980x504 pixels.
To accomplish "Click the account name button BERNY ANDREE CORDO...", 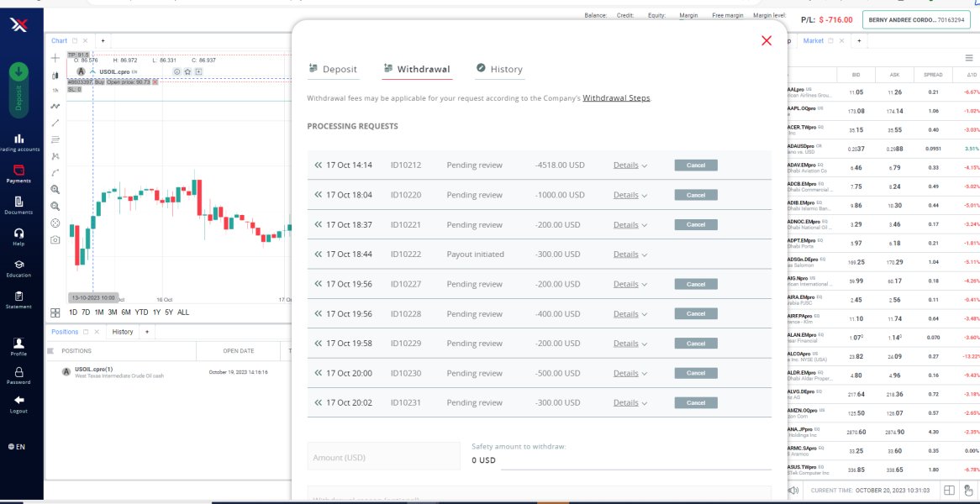I will (x=915, y=20).
